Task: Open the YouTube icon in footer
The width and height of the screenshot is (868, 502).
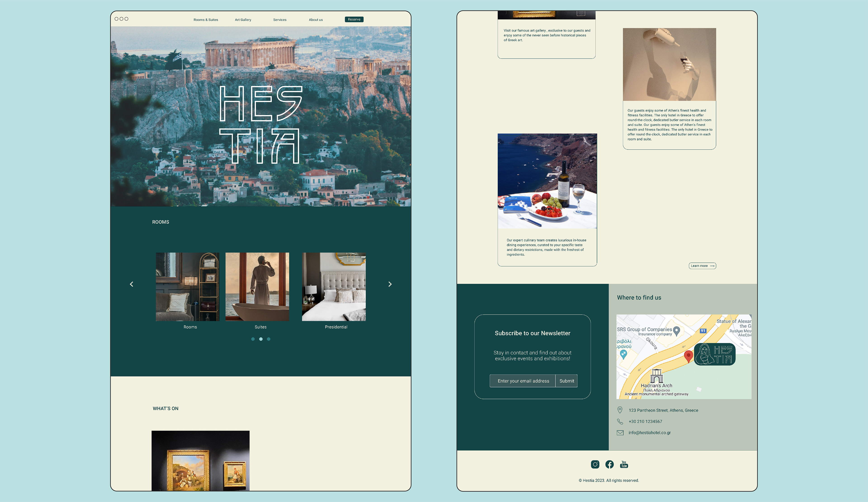Action: pos(624,464)
